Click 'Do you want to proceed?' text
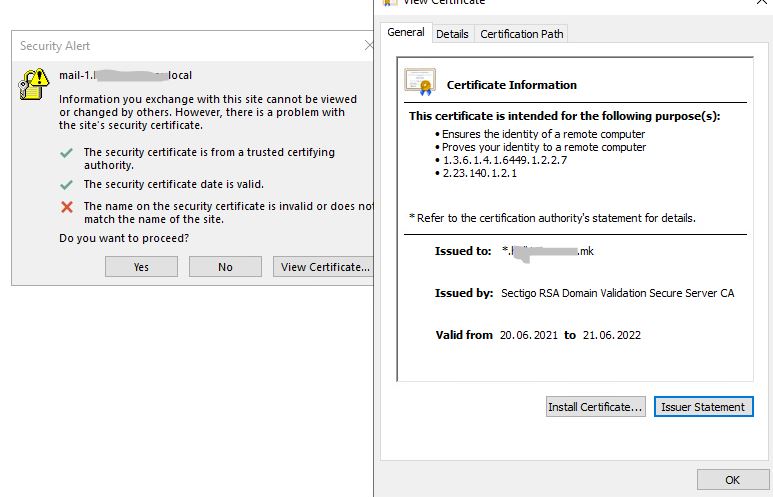 point(124,238)
